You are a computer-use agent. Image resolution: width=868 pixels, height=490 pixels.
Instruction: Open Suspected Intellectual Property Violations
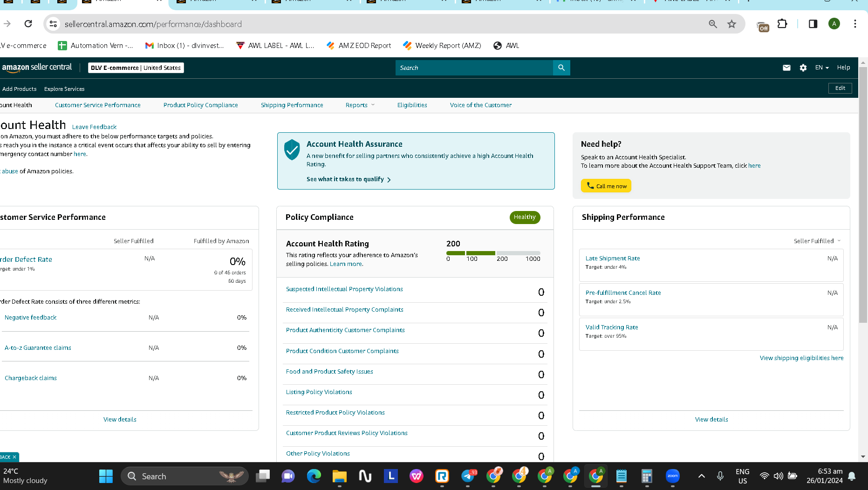pyautogui.click(x=344, y=289)
